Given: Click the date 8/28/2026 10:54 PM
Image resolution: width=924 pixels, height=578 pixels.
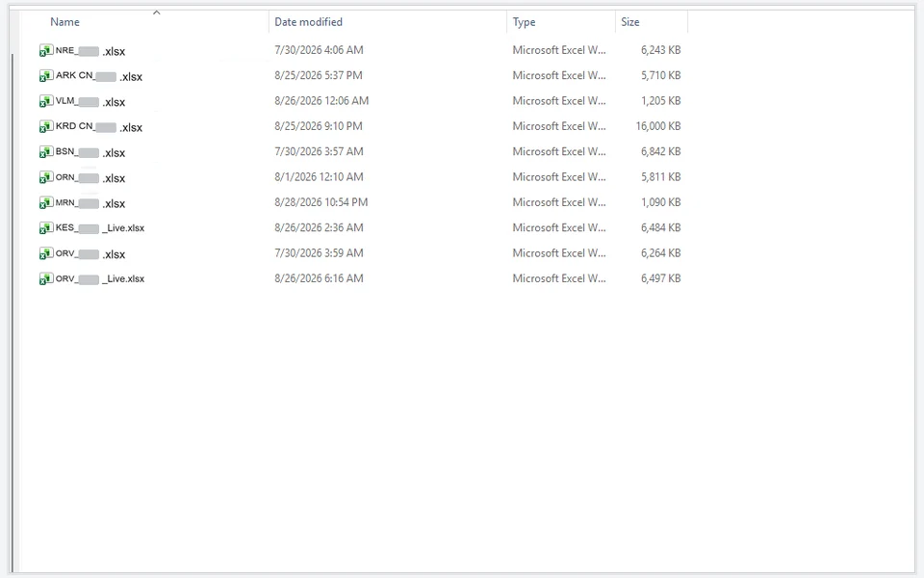Looking at the screenshot, I should 321,202.
